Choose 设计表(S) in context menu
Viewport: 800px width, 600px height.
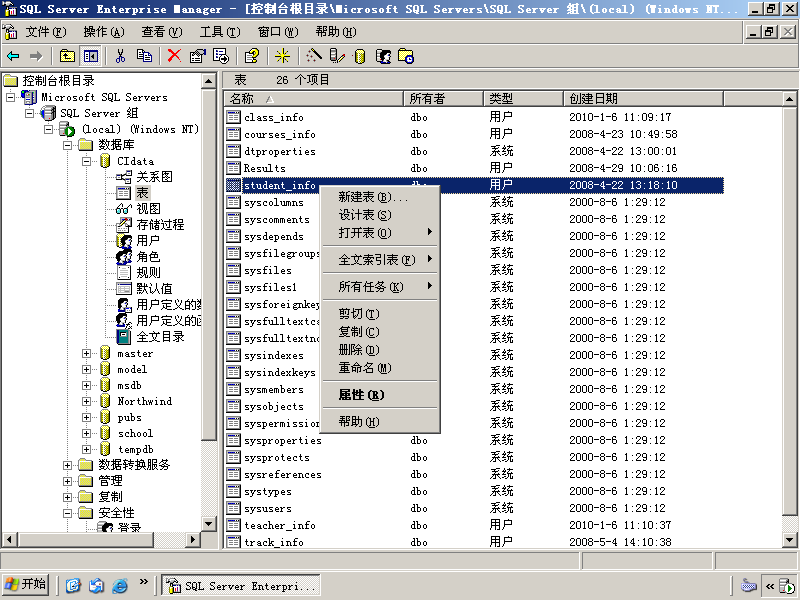380,215
